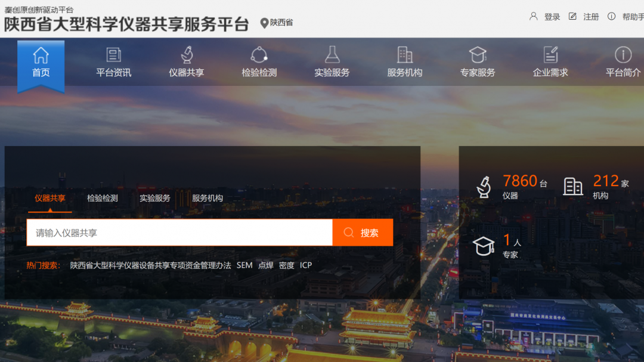This screenshot has height=362, width=644.
Task: Switch to 服务机构 search tab
Action: (x=207, y=198)
